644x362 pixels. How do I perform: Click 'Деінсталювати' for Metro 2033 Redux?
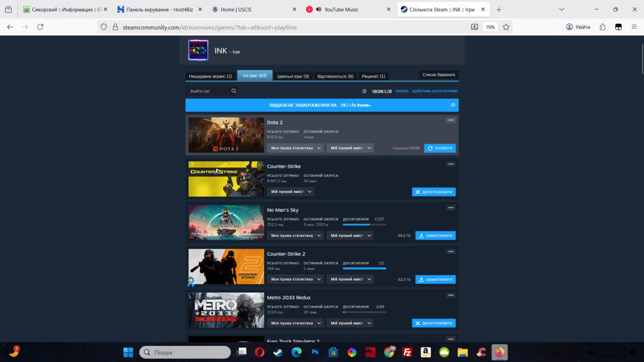click(x=434, y=323)
